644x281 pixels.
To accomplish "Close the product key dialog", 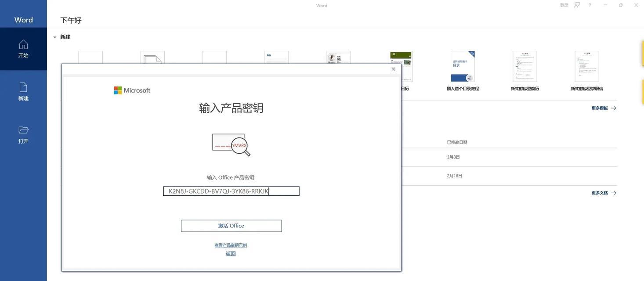I will (x=393, y=69).
